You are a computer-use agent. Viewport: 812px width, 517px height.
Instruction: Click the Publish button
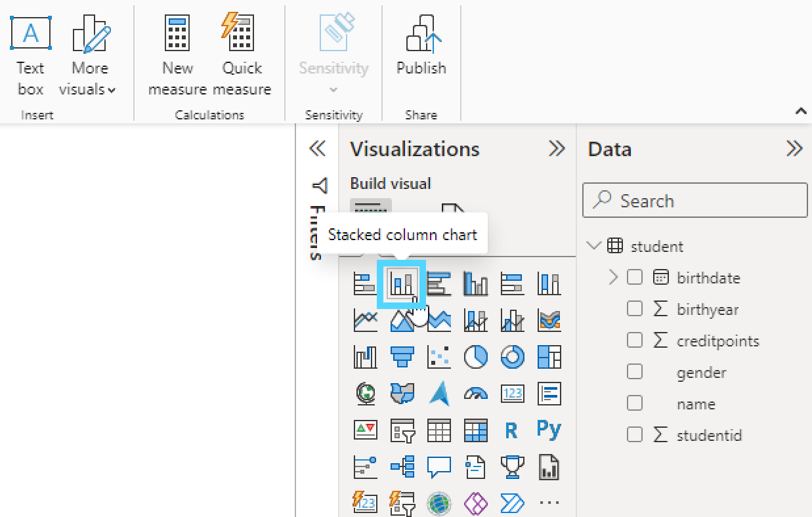(x=421, y=46)
